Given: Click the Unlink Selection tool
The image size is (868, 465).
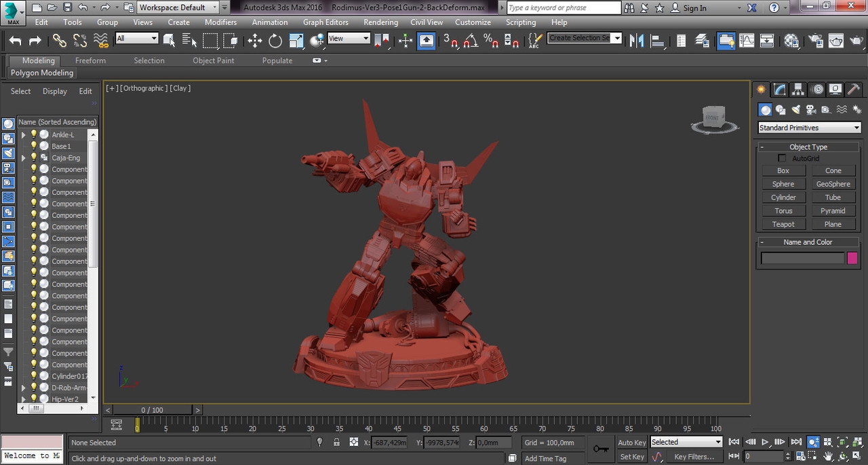Looking at the screenshot, I should (80, 41).
